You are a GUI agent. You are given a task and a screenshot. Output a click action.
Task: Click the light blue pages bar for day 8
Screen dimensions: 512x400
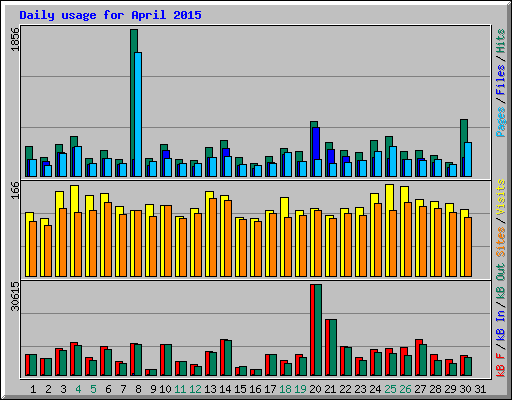tap(138, 114)
